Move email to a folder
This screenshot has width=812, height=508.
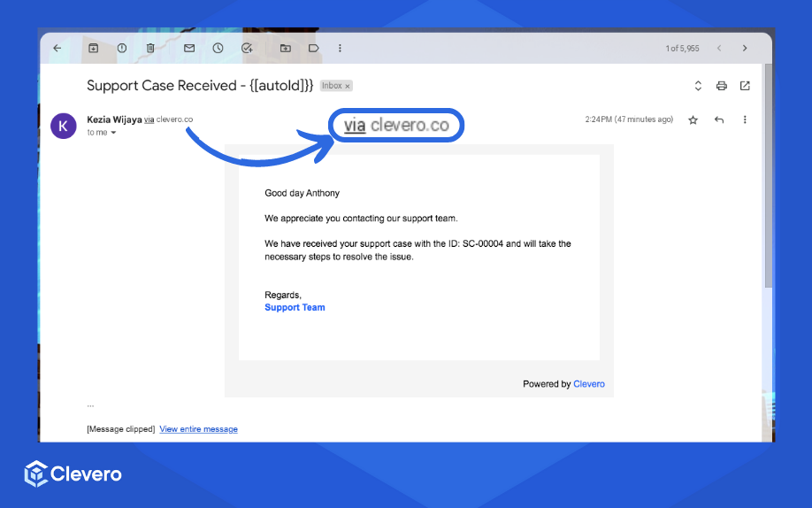click(x=286, y=48)
